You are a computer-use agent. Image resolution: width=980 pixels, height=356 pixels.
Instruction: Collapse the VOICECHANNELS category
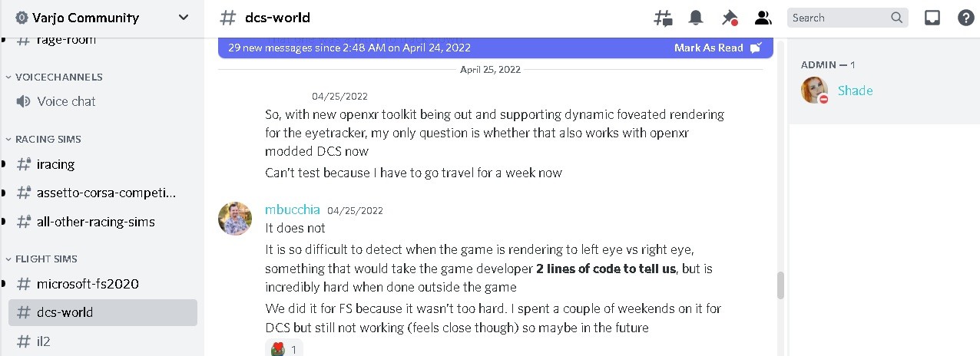55,77
